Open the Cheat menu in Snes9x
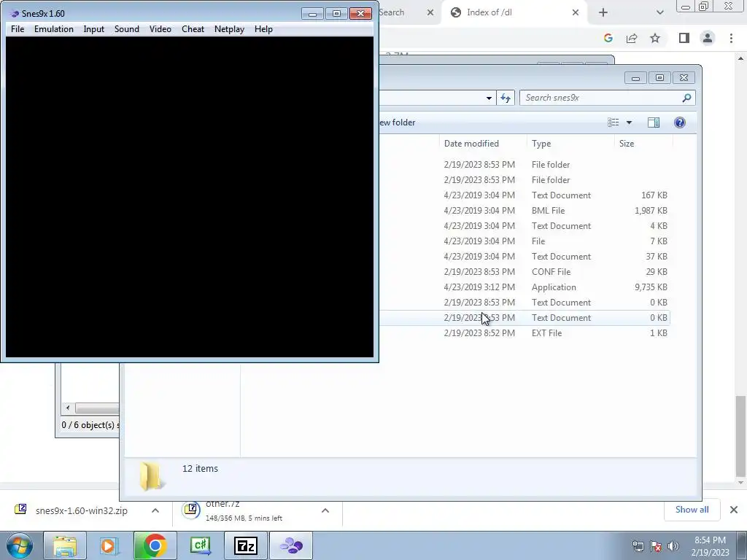This screenshot has width=747, height=560. [x=193, y=29]
